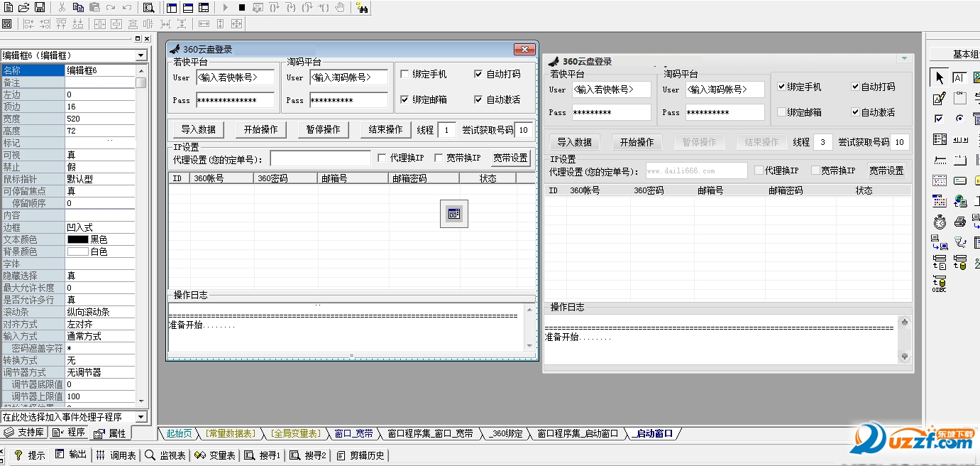
Task: Select the 宽度 property value 520
Action: [x=100, y=119]
